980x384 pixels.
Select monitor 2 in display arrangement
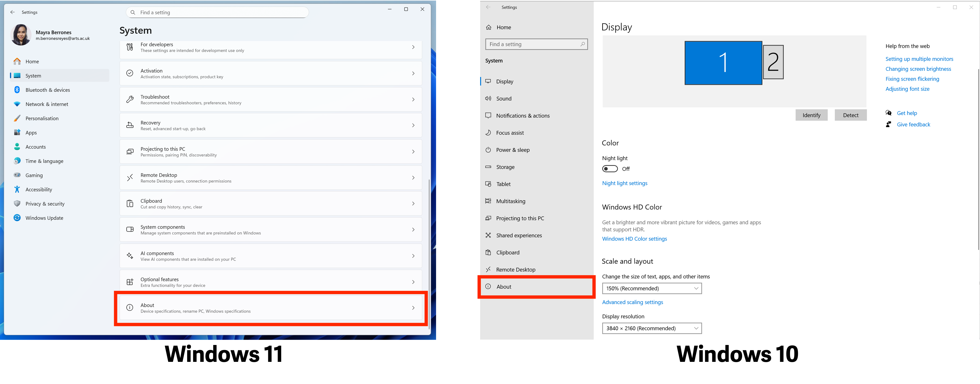tap(773, 62)
